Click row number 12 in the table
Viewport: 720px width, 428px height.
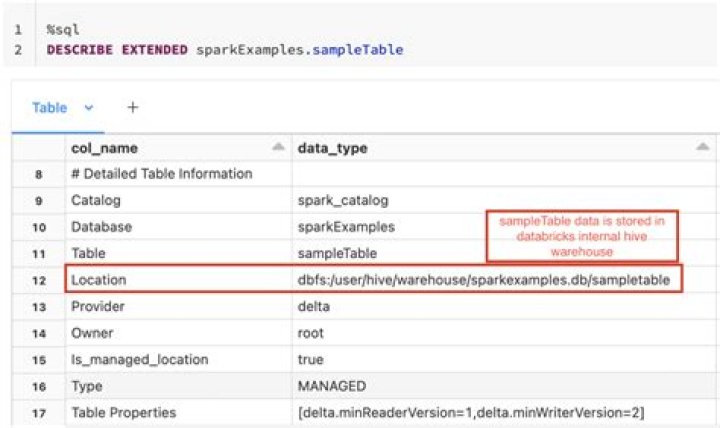pyautogui.click(x=39, y=281)
